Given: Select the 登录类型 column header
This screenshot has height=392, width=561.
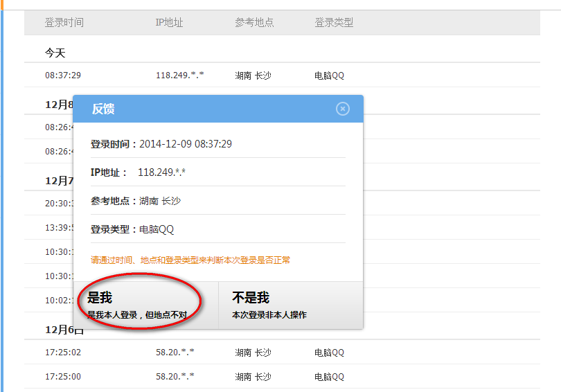Looking at the screenshot, I should [334, 22].
